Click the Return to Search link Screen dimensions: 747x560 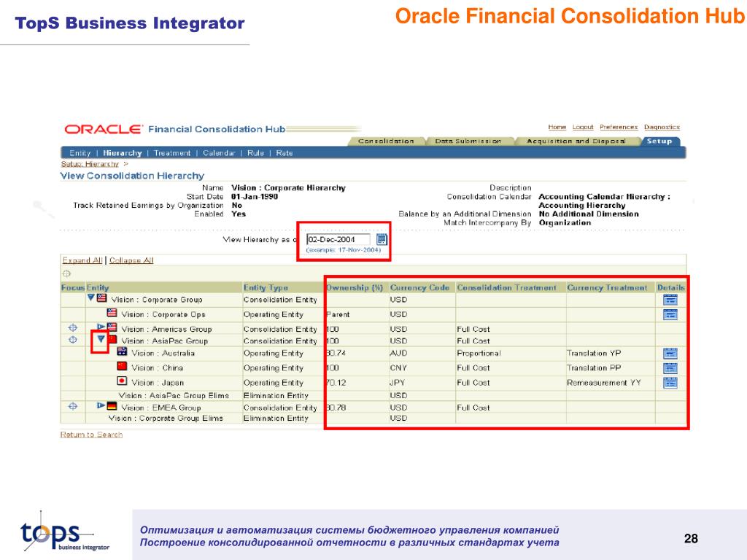pyautogui.click(x=91, y=435)
